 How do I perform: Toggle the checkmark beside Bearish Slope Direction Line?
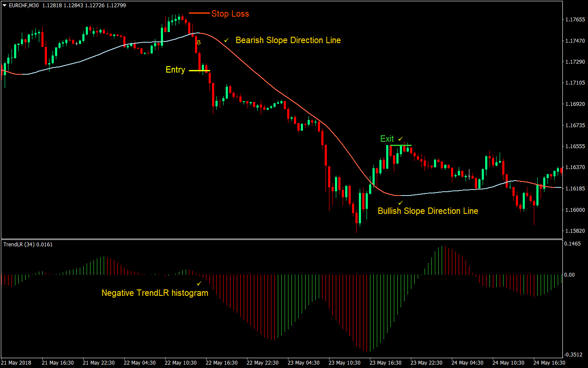pos(227,40)
